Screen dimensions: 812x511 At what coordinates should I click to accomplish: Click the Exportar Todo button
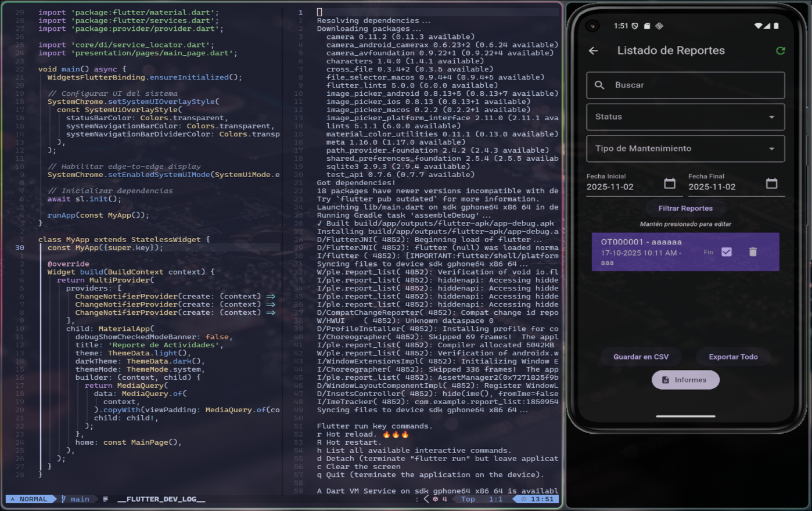click(733, 357)
